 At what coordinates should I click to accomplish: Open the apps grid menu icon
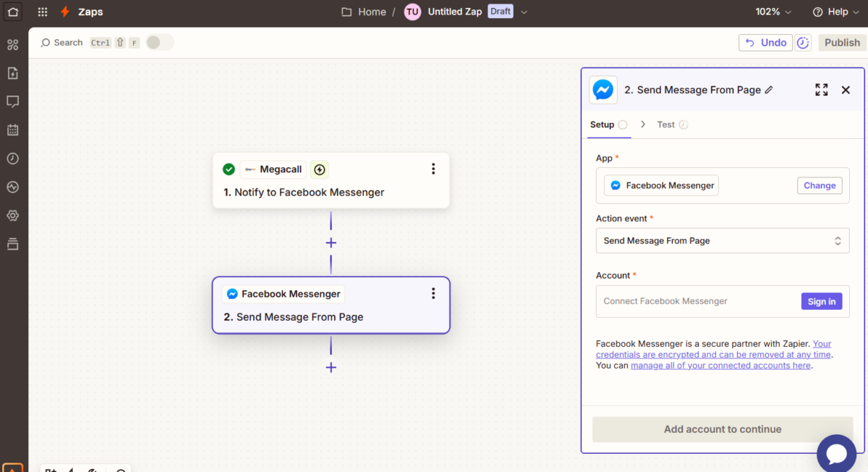point(43,12)
